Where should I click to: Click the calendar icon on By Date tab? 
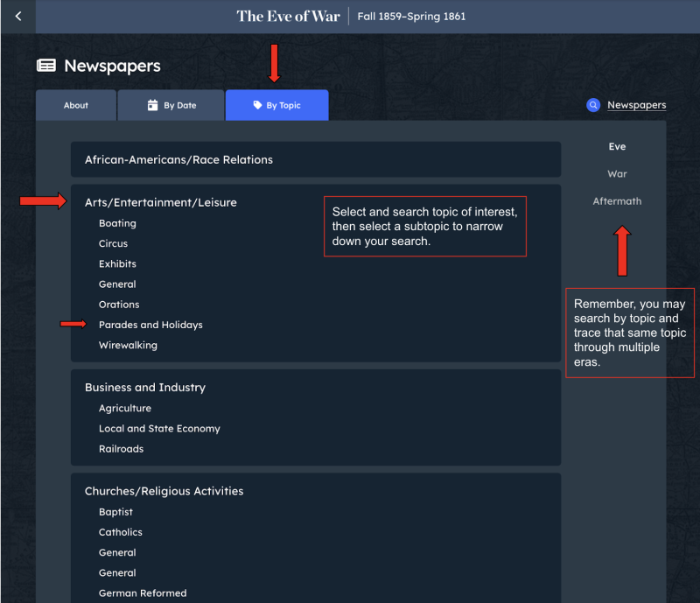(152, 105)
